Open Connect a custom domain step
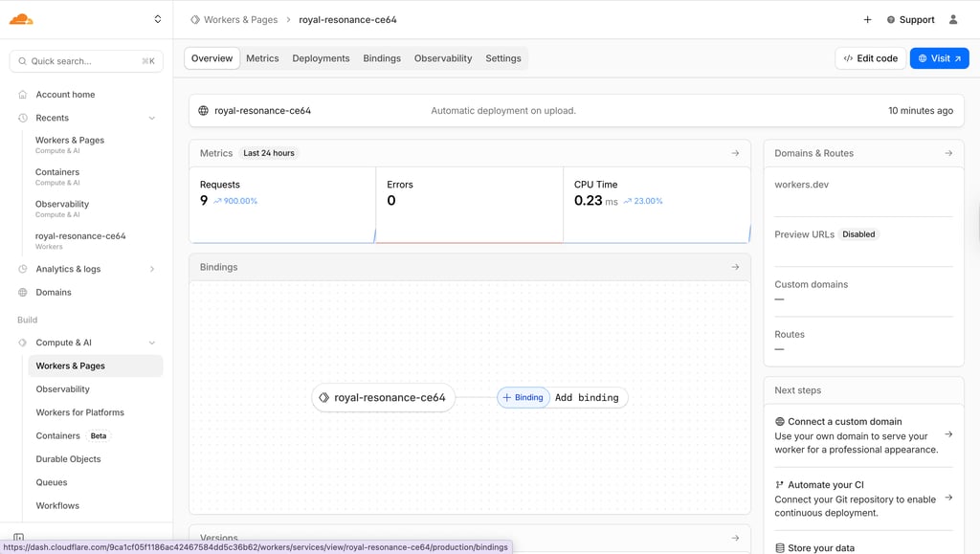The width and height of the screenshot is (980, 554). coord(863,435)
